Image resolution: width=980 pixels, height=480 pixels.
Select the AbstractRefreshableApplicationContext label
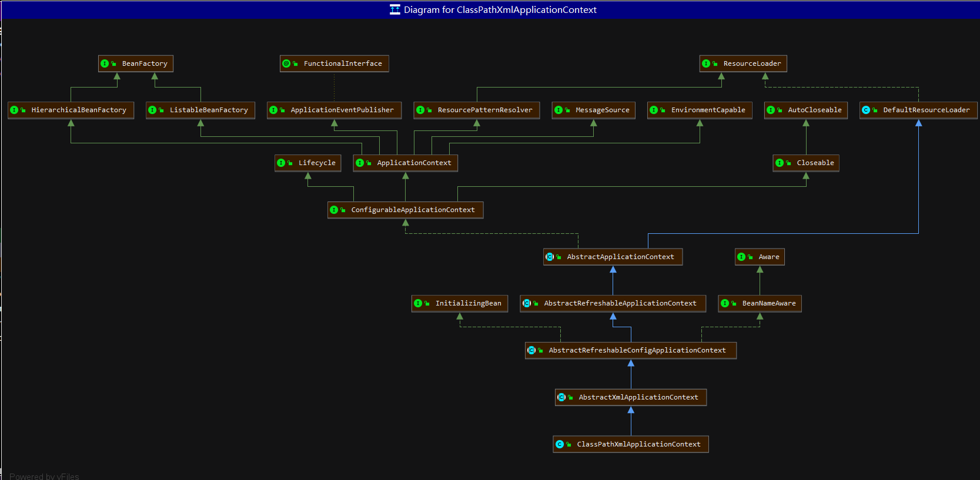[x=620, y=303]
